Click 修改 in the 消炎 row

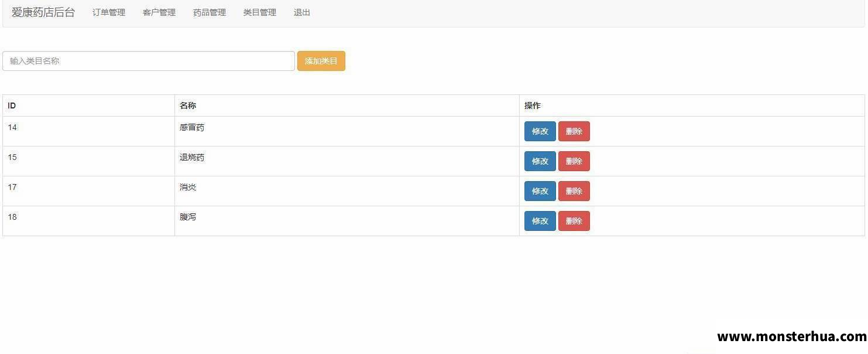coord(540,191)
